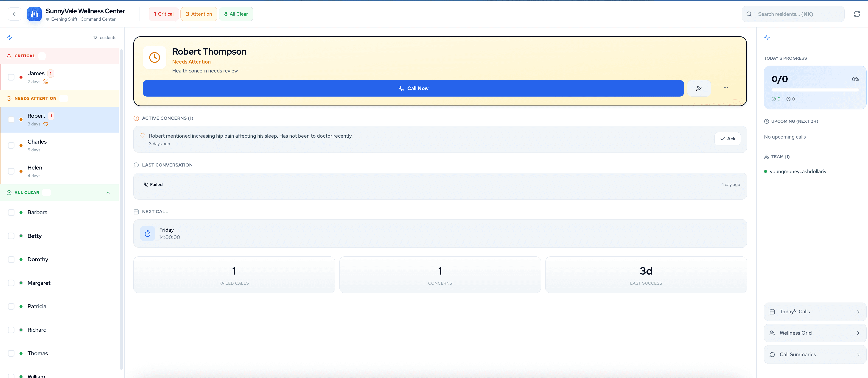Select Helen's checkbox in the sidebar

coord(11,171)
